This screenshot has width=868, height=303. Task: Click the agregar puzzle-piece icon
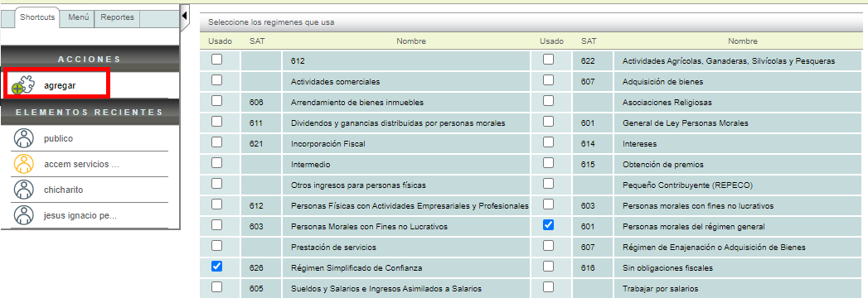point(23,84)
